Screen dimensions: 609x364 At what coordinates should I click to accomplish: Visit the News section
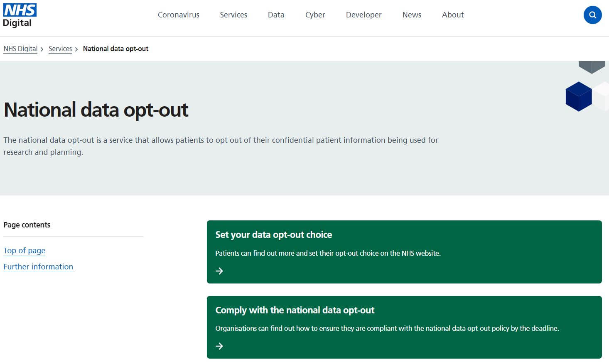(x=411, y=15)
